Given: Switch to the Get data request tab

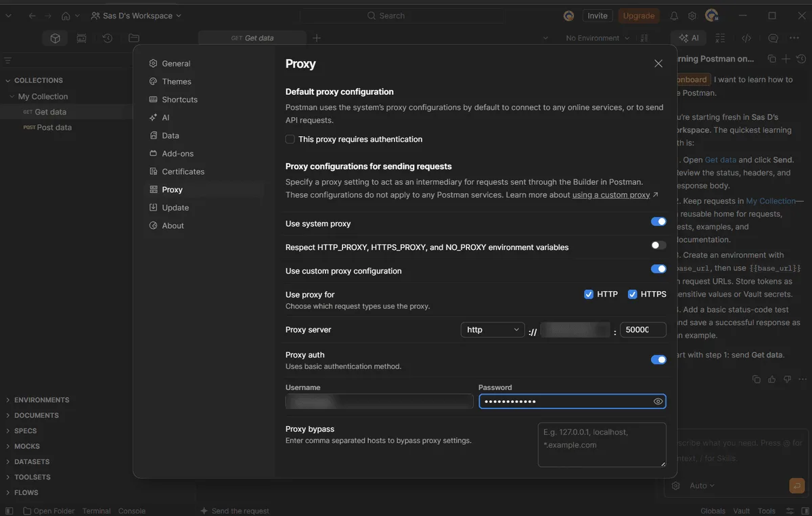Looking at the screenshot, I should pos(252,38).
